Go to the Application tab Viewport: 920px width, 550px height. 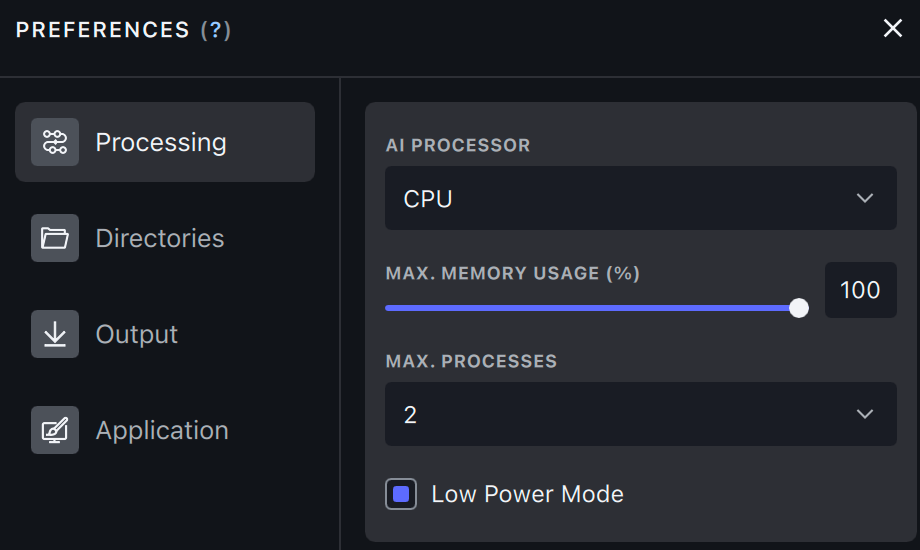click(162, 430)
